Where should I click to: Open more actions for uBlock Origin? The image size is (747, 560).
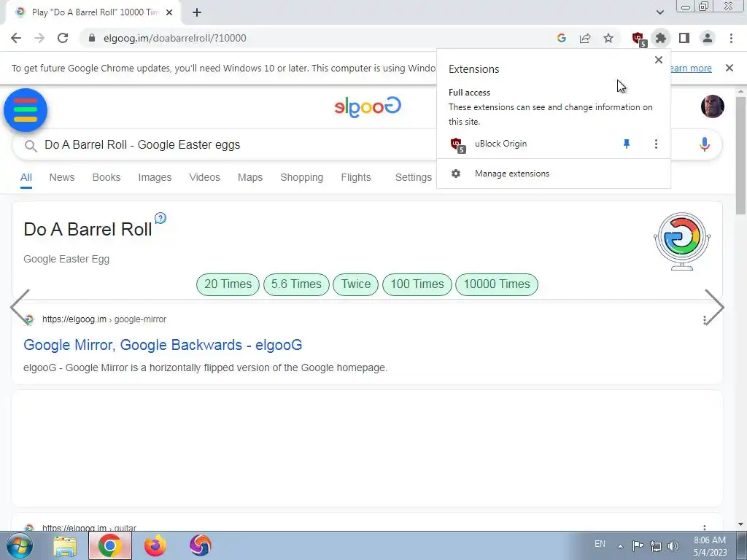(x=656, y=144)
